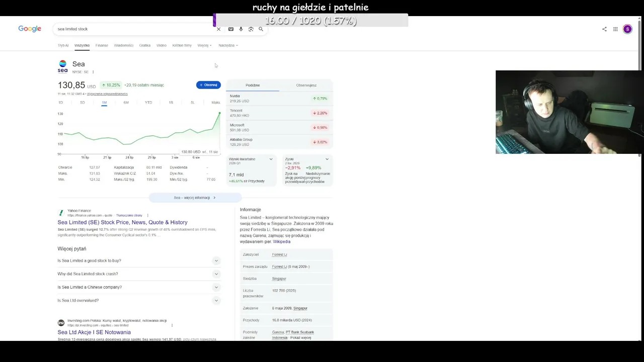644x362 pixels.
Task: Expand the Wyniki kwartalne card
Action: (x=271, y=159)
